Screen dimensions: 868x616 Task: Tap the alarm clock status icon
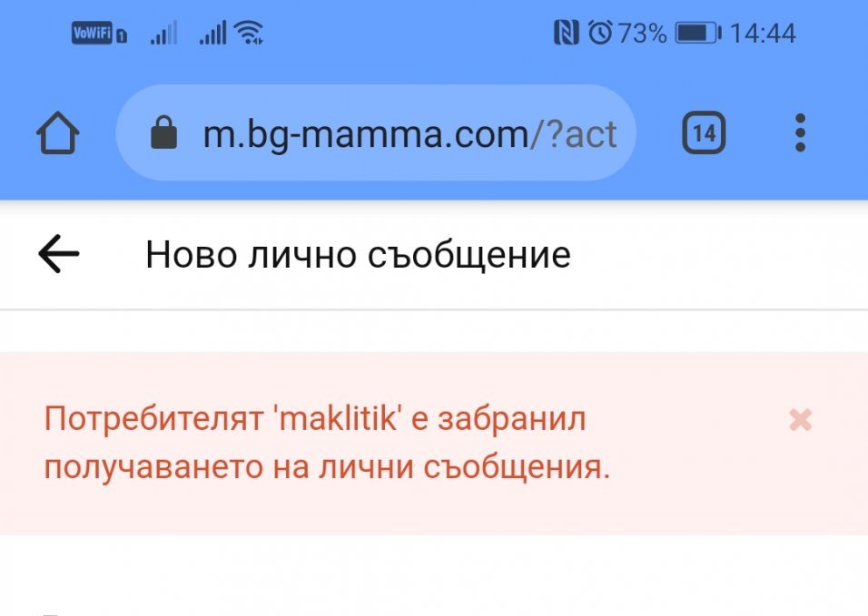point(600,34)
